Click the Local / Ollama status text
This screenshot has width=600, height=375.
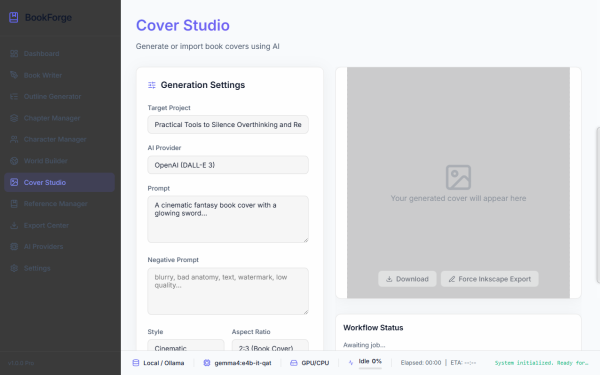point(164,363)
